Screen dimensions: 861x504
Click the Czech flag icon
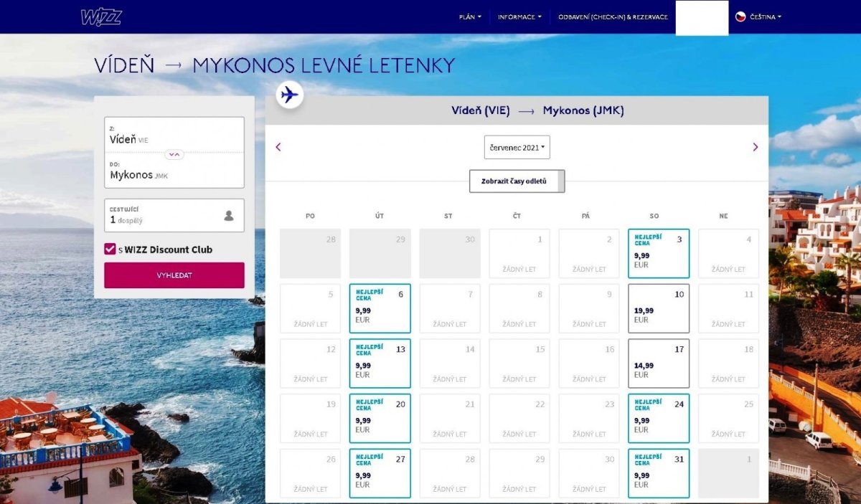(x=740, y=16)
